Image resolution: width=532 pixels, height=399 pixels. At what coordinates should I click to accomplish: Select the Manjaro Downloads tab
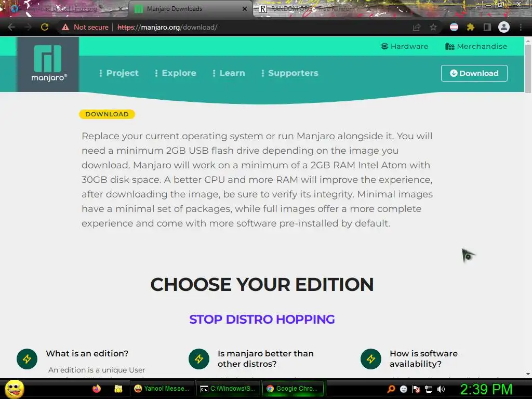coord(190,9)
